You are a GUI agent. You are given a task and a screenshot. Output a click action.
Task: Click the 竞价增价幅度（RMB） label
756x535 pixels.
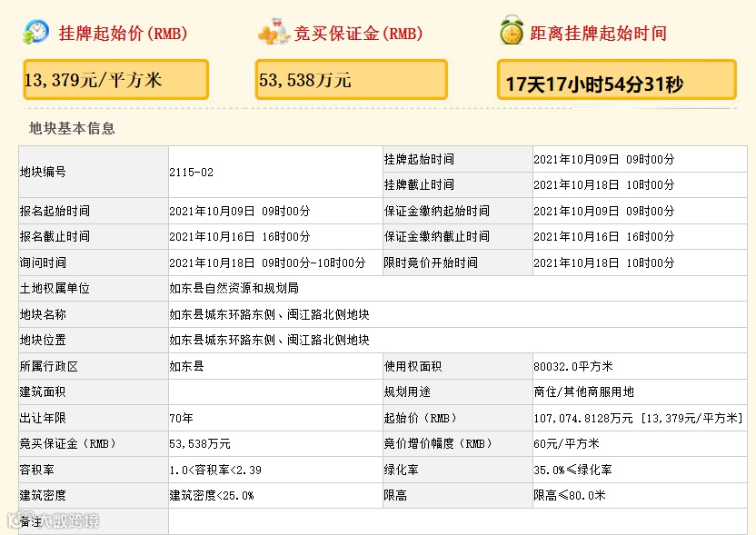pos(437,443)
